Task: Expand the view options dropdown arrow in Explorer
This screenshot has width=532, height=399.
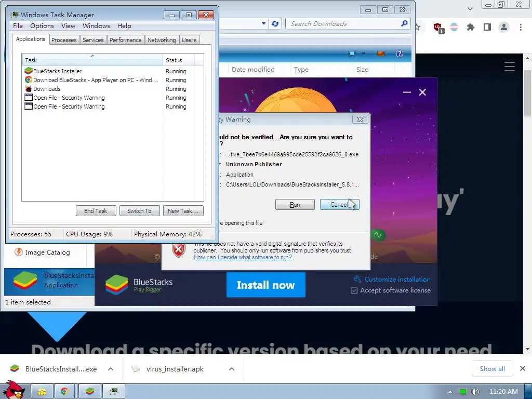Action: click(x=363, y=54)
